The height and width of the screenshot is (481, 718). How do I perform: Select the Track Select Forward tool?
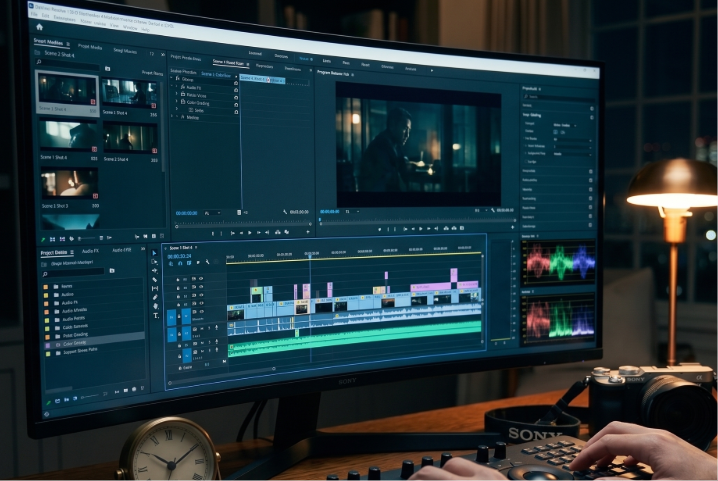tap(154, 262)
